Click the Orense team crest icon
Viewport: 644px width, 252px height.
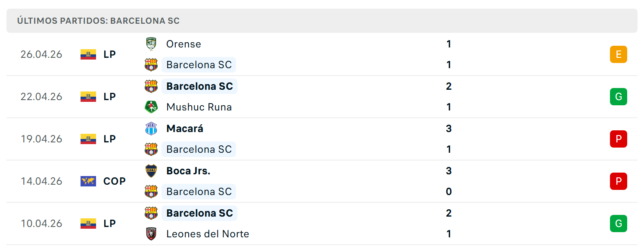151,44
